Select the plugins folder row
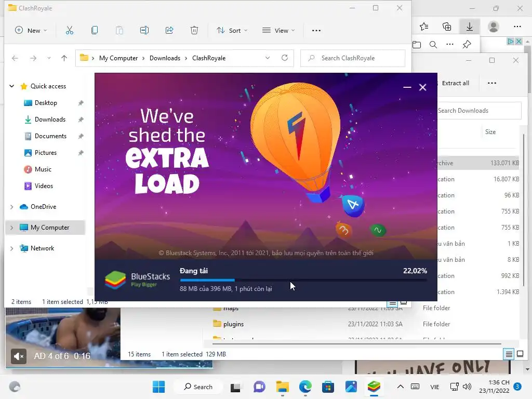The width and height of the screenshot is (532, 399). tap(362, 324)
